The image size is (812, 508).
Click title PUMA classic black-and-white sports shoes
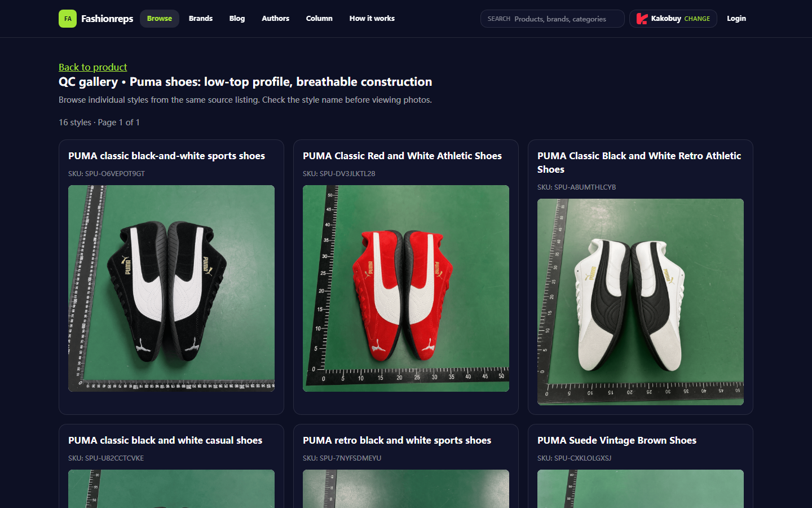[166, 156]
